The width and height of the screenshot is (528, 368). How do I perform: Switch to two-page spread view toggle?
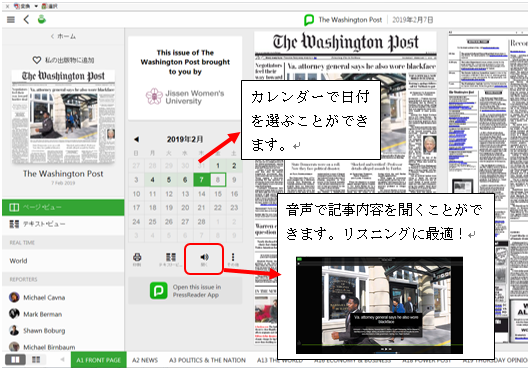pyautogui.click(x=15, y=360)
